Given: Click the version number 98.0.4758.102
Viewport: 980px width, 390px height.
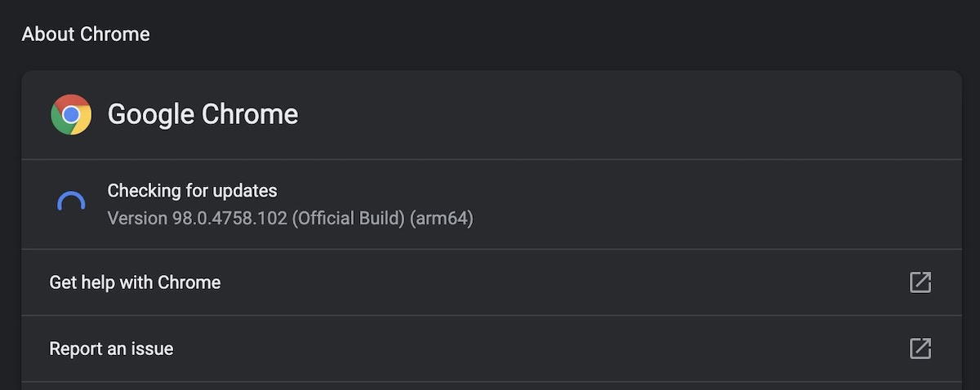Looking at the screenshot, I should pos(229,219).
